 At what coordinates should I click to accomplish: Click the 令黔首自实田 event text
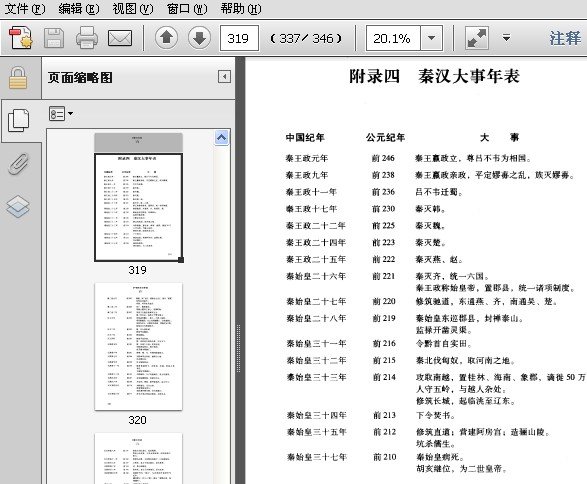pyautogui.click(x=444, y=344)
